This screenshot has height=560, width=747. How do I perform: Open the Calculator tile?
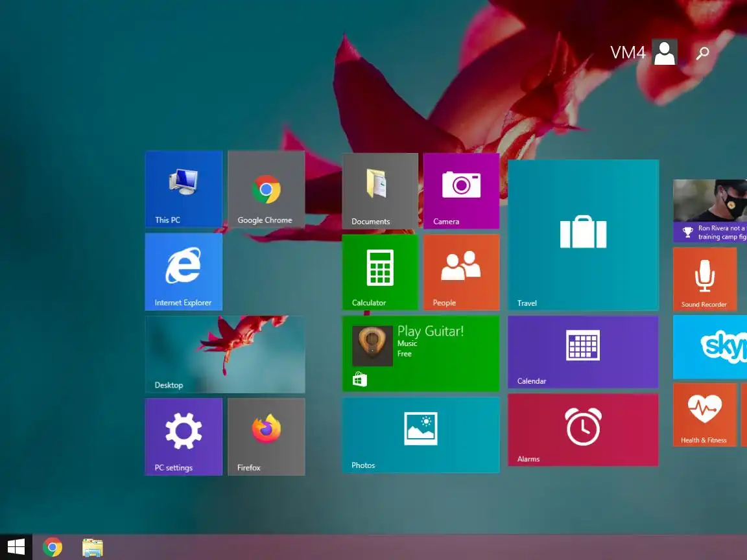click(x=380, y=272)
